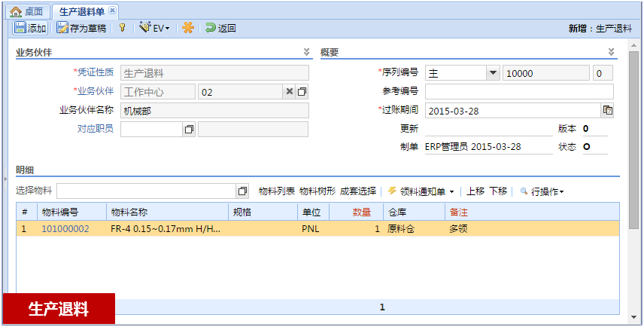Click the serial number field 10000
Image resolution: width=644 pixels, height=327 pixels.
coord(546,73)
